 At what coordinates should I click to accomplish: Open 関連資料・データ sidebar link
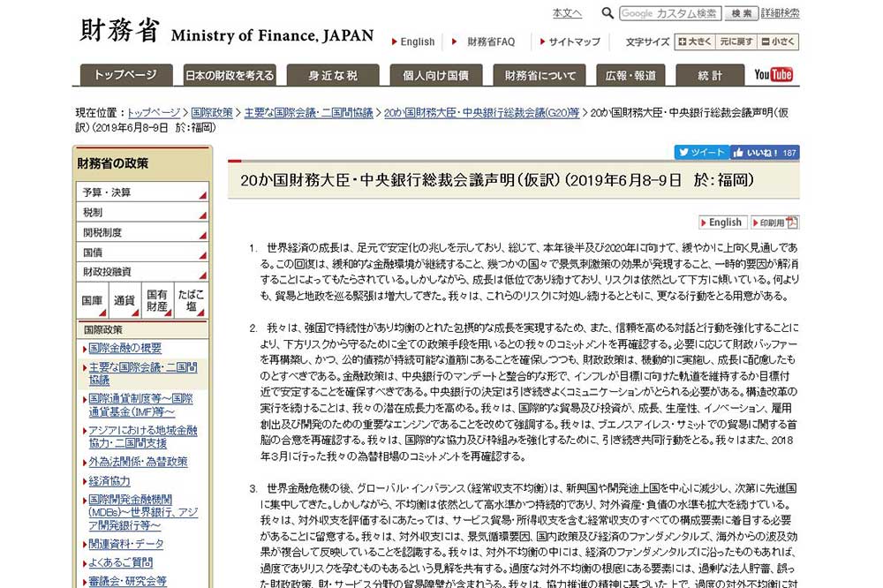point(126,544)
